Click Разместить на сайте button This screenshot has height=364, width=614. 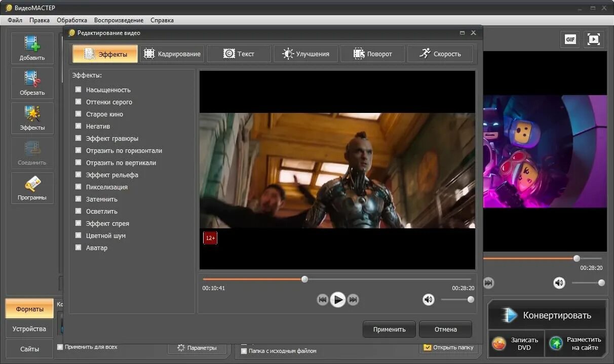click(x=576, y=343)
